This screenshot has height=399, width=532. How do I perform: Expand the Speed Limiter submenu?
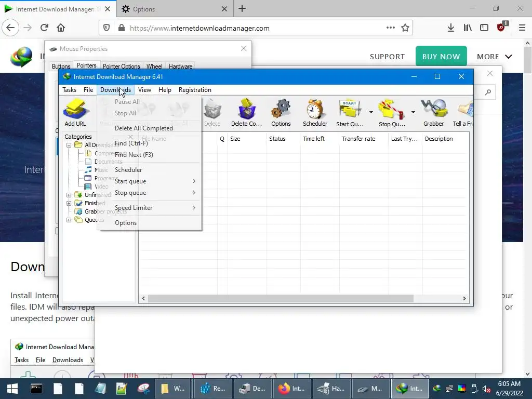coord(149,208)
